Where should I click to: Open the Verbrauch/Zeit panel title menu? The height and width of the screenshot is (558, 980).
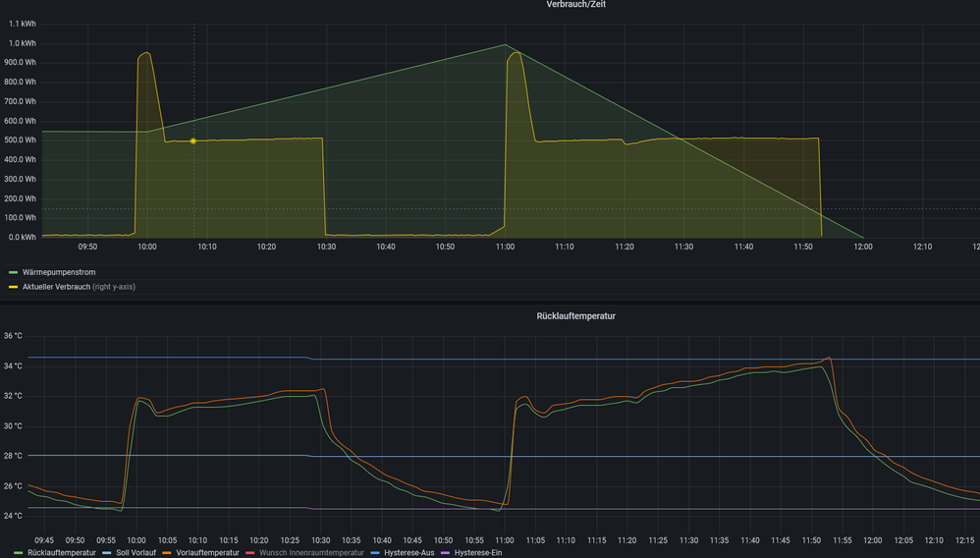coord(575,4)
